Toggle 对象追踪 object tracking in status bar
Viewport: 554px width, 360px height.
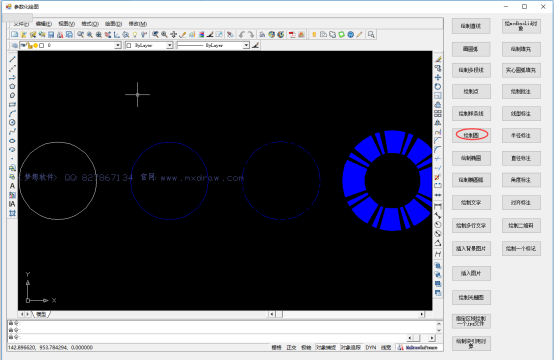click(350, 348)
